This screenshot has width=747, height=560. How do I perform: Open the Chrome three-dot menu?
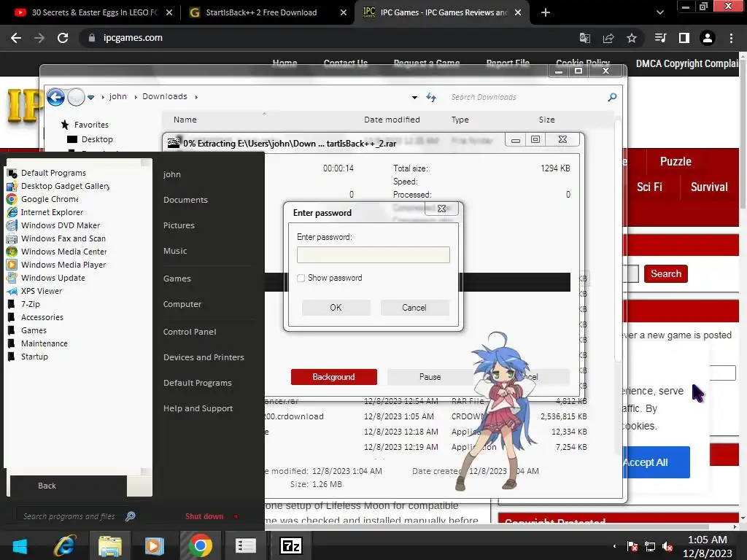tap(731, 38)
